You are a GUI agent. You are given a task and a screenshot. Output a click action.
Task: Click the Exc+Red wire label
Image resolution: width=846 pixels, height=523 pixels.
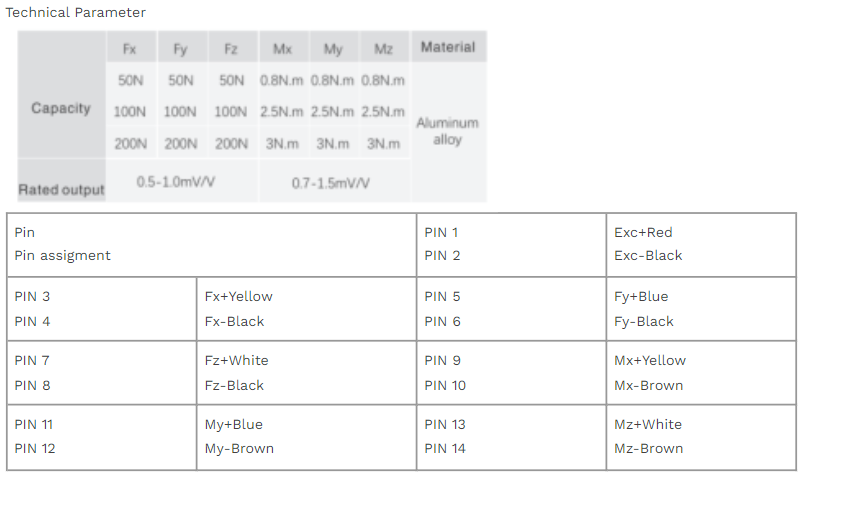pyautogui.click(x=643, y=232)
